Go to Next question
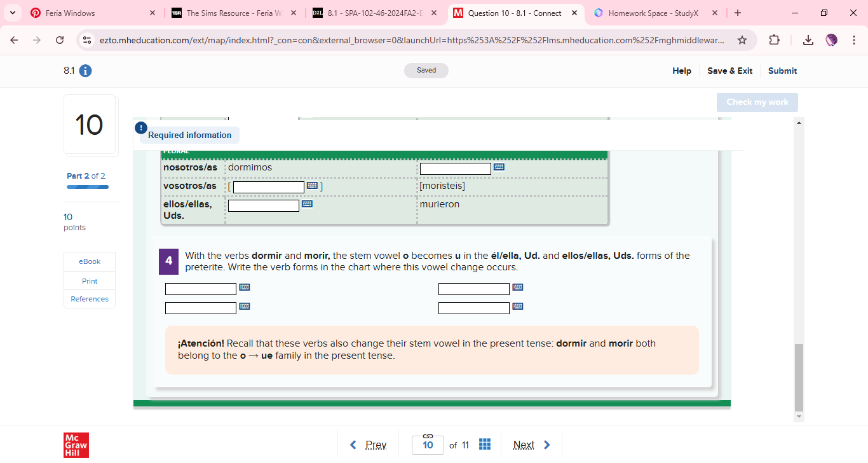This screenshot has height=463, width=868. tap(531, 445)
